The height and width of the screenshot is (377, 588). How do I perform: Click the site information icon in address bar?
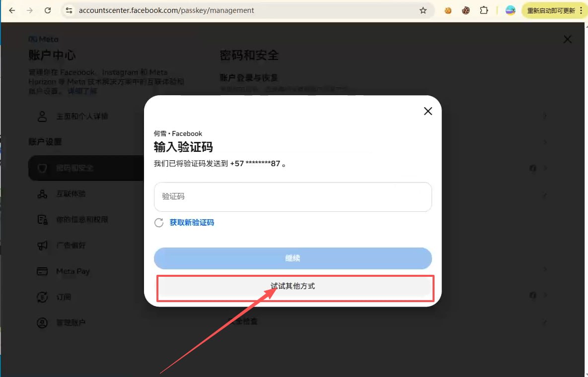click(x=69, y=10)
